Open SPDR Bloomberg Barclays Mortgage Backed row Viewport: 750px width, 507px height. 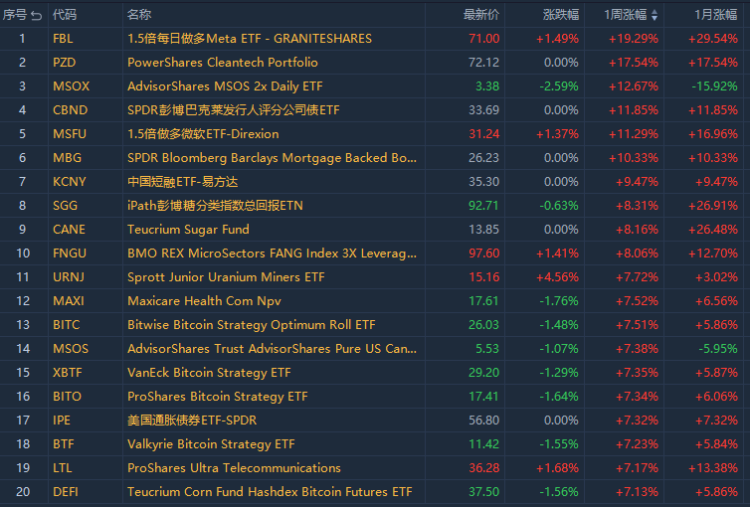click(272, 158)
